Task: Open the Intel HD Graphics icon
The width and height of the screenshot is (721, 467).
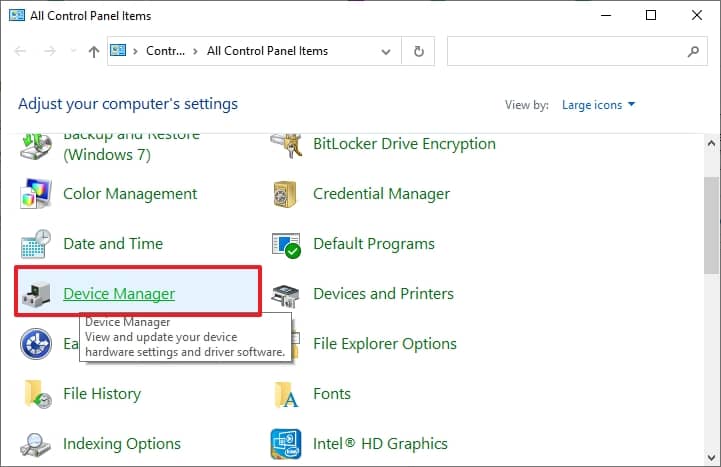Action: pyautogui.click(x=287, y=444)
